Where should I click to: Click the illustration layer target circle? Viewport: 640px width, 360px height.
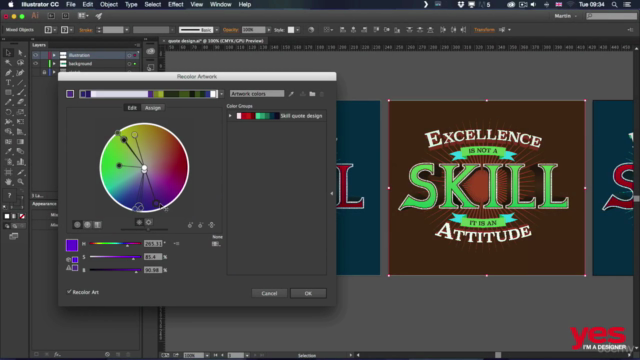tap(129, 55)
